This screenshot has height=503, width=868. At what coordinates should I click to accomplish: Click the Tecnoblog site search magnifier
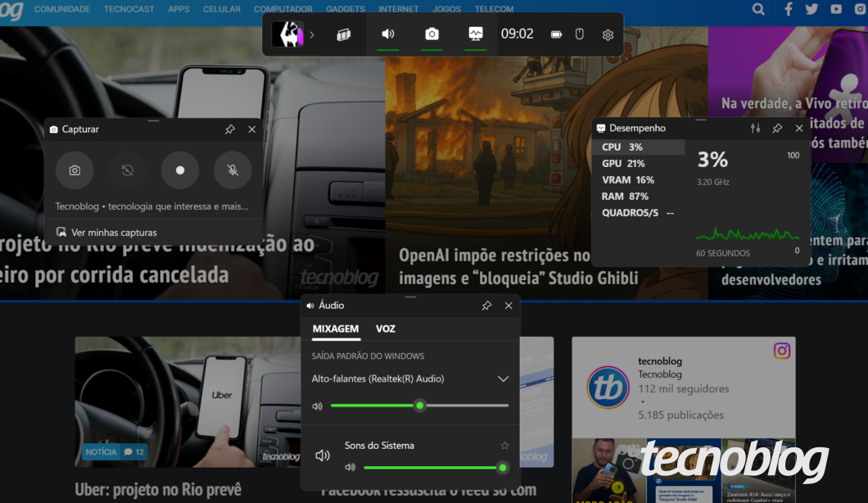tap(758, 10)
